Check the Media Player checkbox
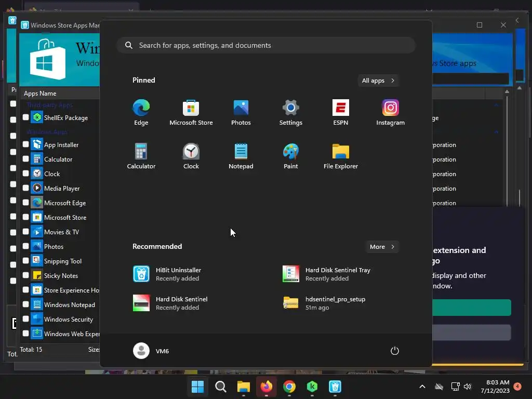 point(26,188)
